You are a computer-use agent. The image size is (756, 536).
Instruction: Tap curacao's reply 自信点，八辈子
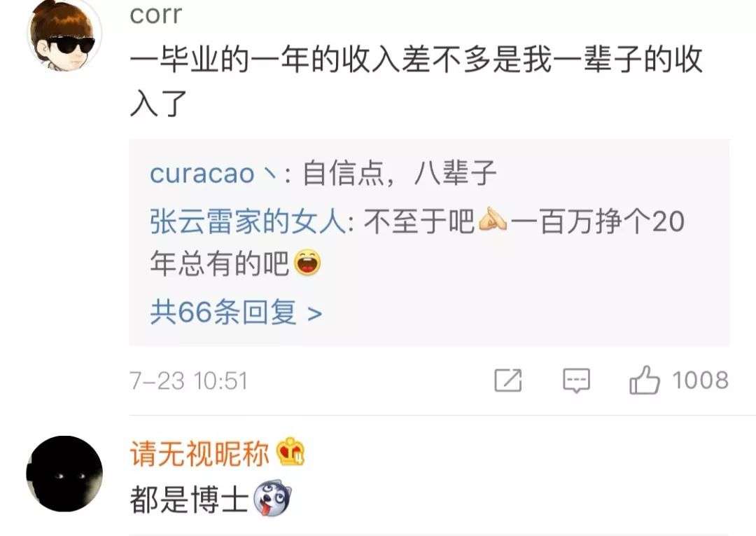point(399,173)
